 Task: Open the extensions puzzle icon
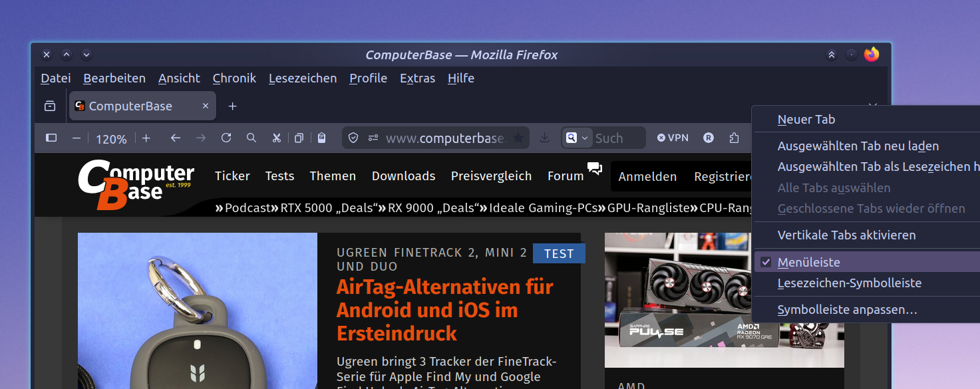pyautogui.click(x=734, y=138)
